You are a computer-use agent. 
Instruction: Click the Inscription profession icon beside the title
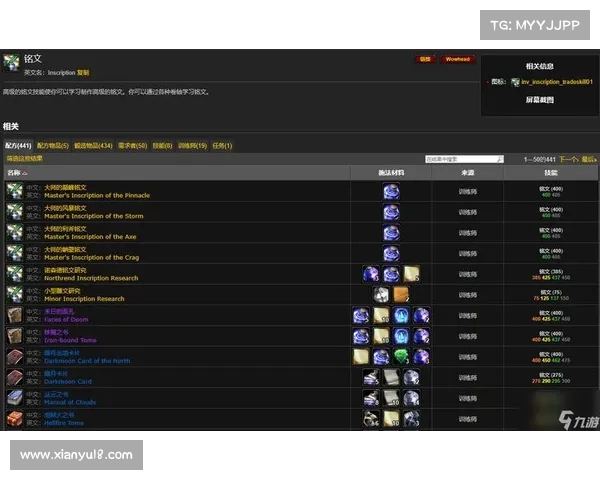(x=11, y=62)
